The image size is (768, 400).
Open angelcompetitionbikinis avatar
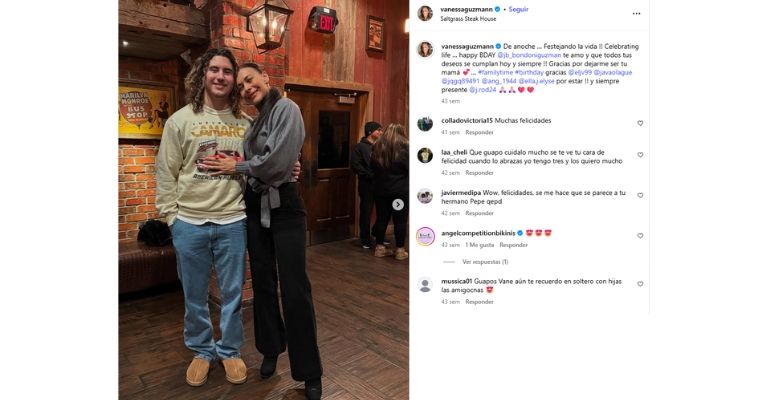coord(425,236)
